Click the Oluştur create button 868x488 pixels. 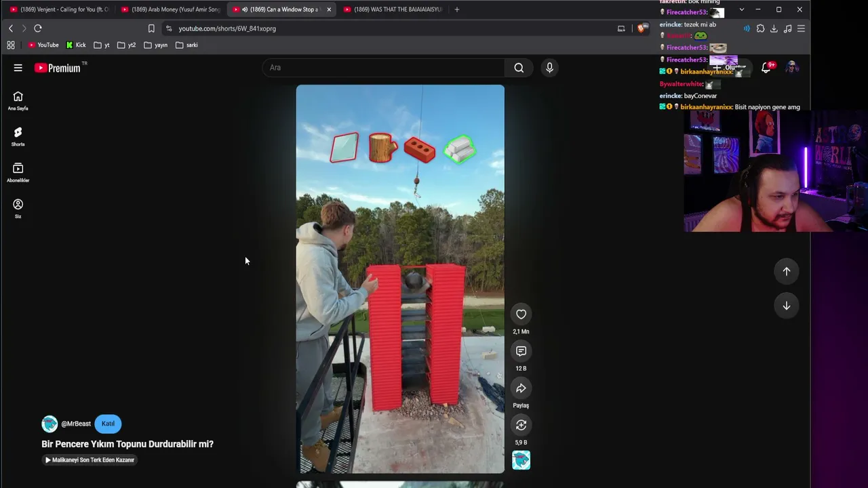pyautogui.click(x=730, y=68)
